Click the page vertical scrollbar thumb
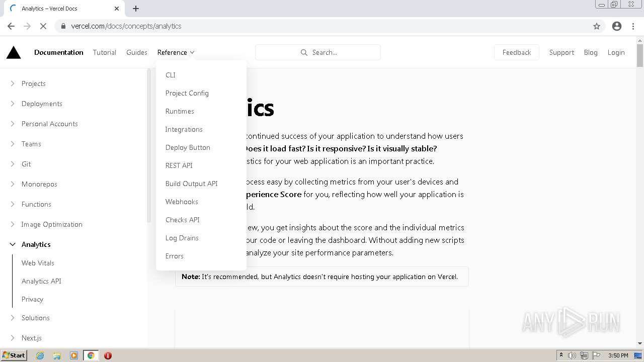Screen dimensions: 644x362 [x=640, y=55]
